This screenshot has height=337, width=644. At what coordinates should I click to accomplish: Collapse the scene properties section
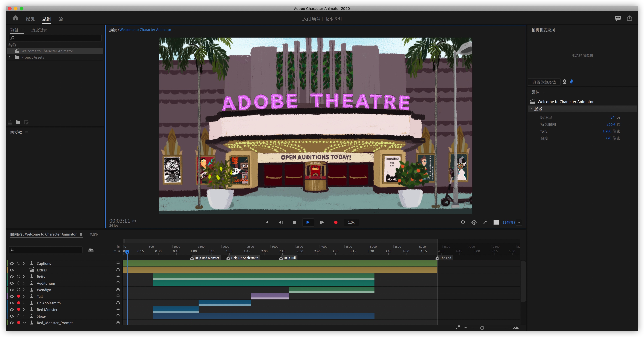pyautogui.click(x=531, y=109)
